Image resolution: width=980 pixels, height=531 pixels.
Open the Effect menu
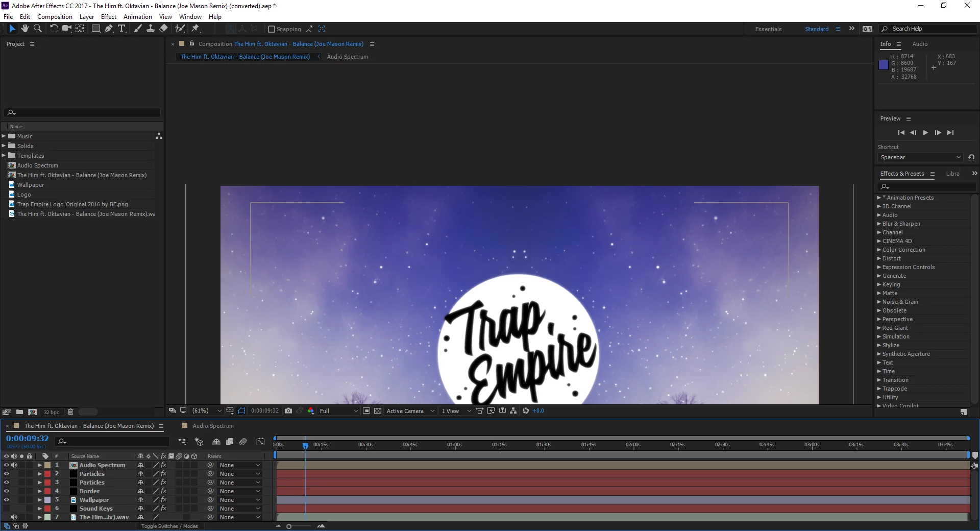(x=109, y=17)
